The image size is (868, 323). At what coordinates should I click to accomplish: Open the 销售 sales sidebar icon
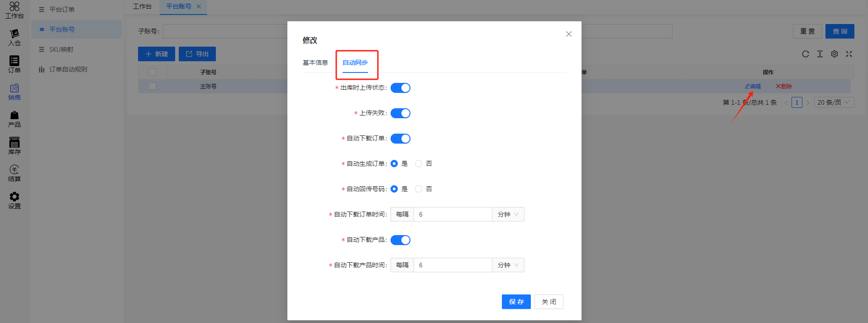coord(14,92)
